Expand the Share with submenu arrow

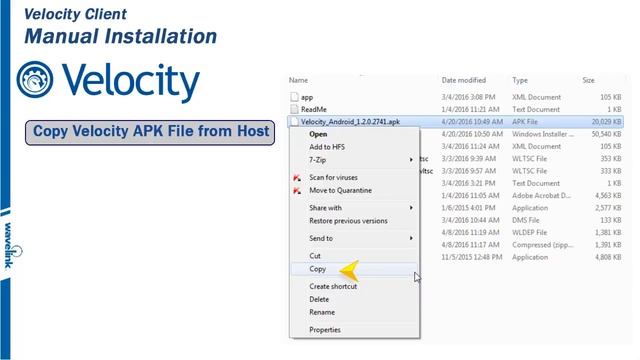411,208
